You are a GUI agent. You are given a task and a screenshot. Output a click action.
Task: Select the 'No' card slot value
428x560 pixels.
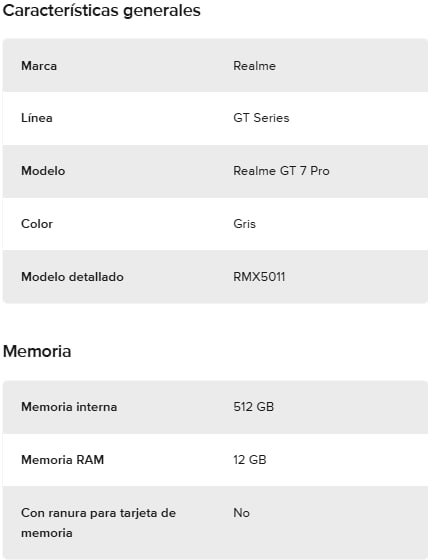click(242, 513)
